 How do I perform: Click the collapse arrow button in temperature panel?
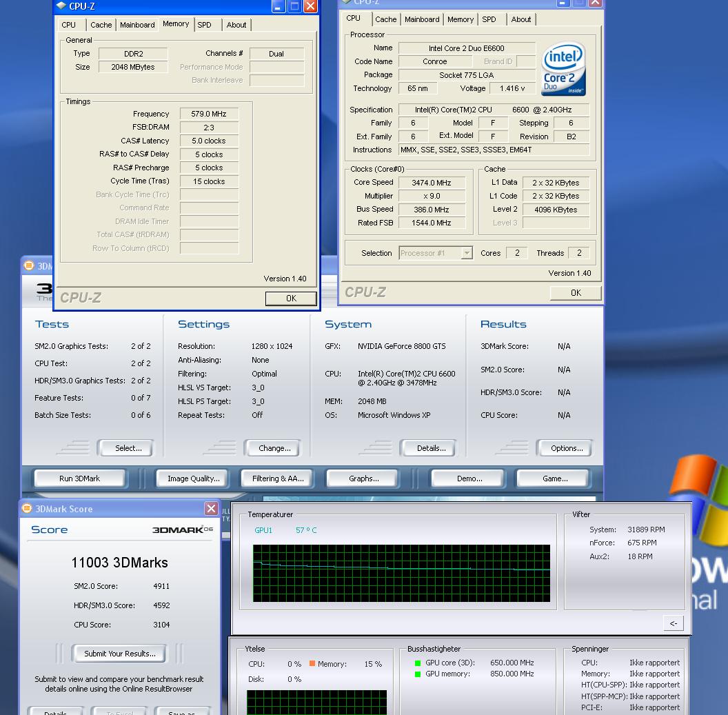pyautogui.click(x=674, y=623)
